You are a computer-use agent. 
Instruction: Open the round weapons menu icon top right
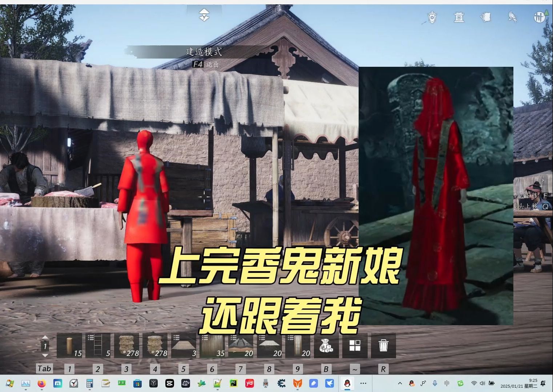coord(540,17)
